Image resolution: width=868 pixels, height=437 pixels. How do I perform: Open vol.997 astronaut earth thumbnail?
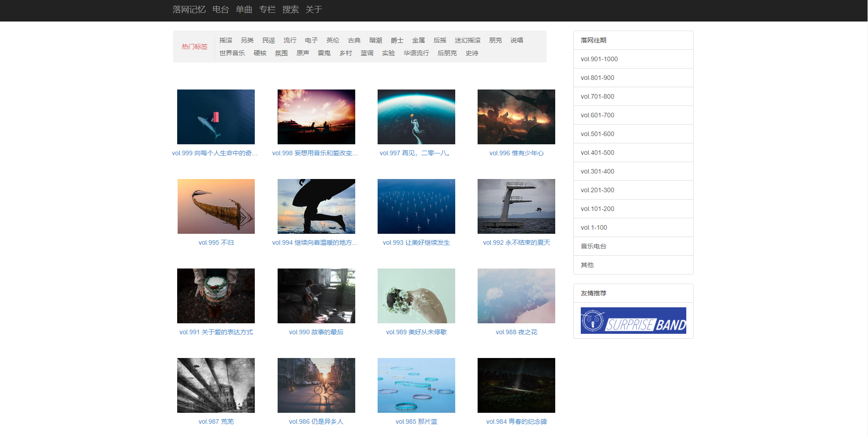point(416,117)
